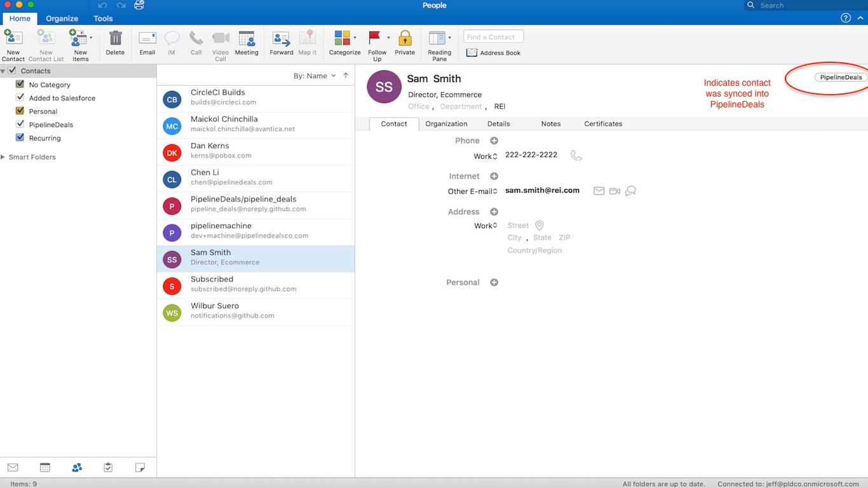Open the Reading Pane options
Viewport: 868px width, 488px height.
coord(440,45)
